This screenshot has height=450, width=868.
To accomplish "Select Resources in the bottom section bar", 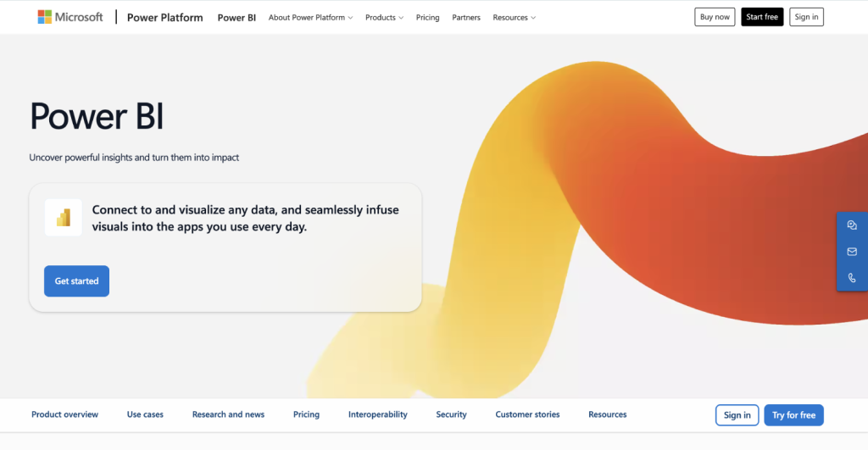I will [607, 414].
